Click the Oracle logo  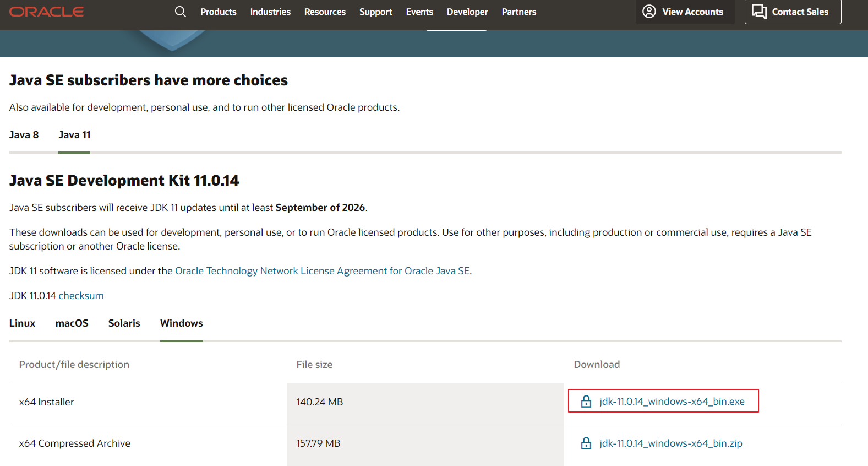pos(47,12)
